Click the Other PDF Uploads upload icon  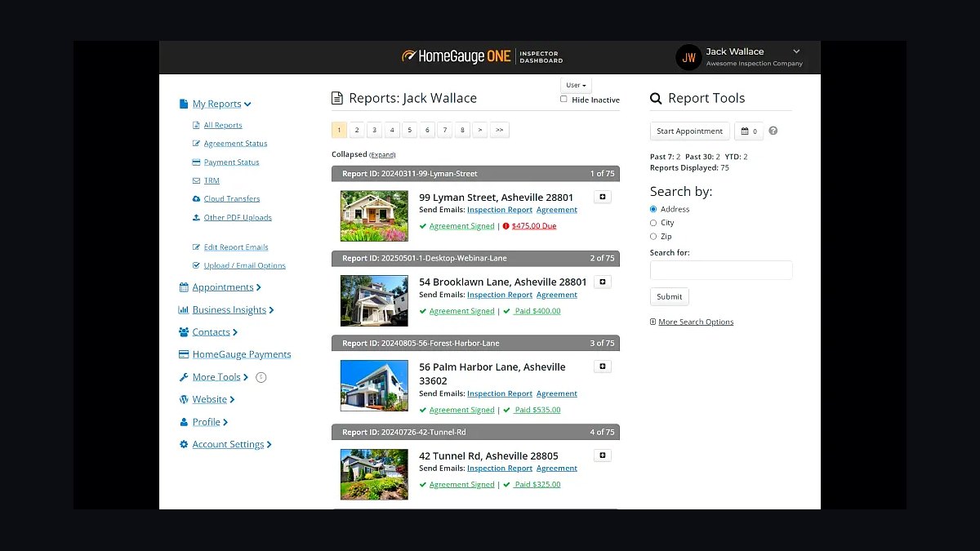196,218
